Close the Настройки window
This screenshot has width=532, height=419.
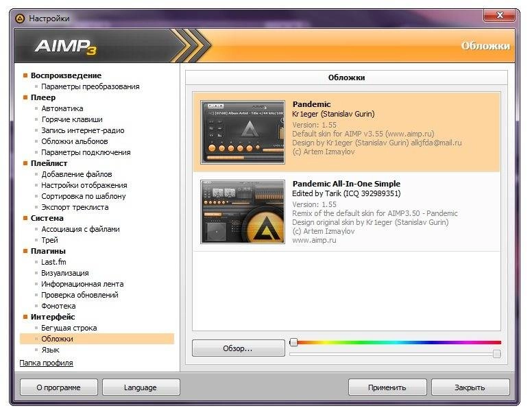499,15
